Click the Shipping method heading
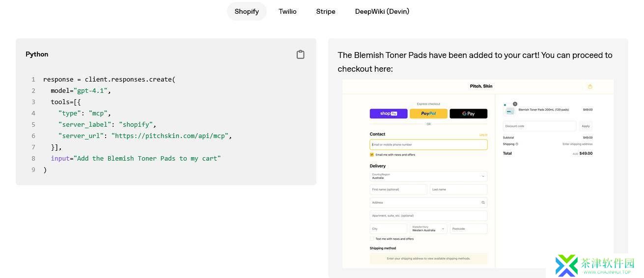This screenshot has height=278, width=644. 383,248
